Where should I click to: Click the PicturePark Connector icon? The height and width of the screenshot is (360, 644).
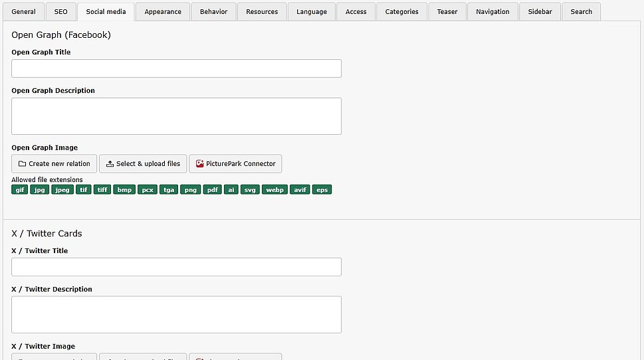199,164
